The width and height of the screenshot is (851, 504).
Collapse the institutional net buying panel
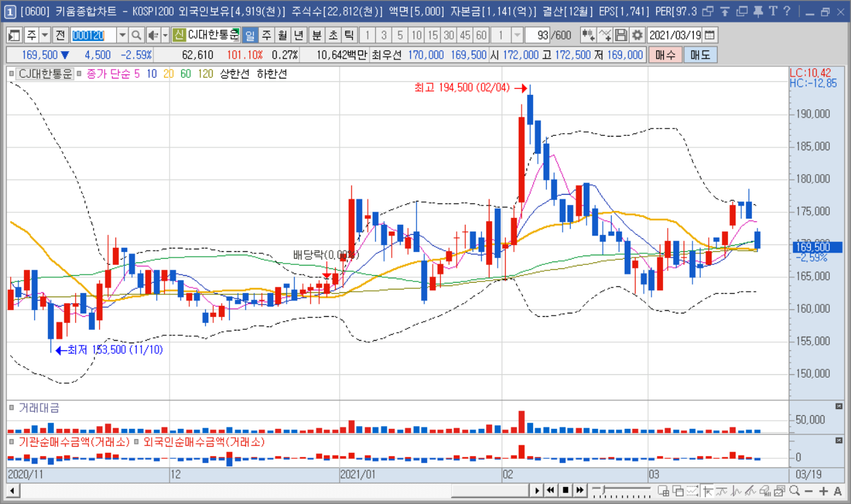tap(839, 440)
